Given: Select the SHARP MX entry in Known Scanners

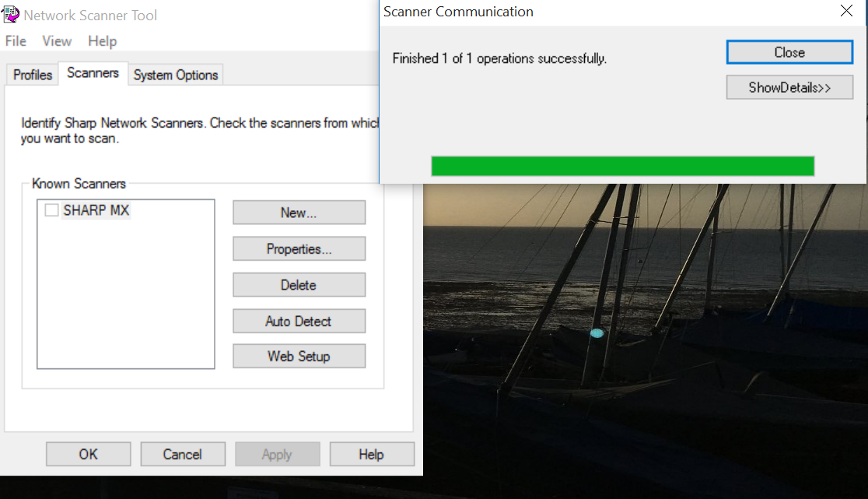Looking at the screenshot, I should 96,210.
